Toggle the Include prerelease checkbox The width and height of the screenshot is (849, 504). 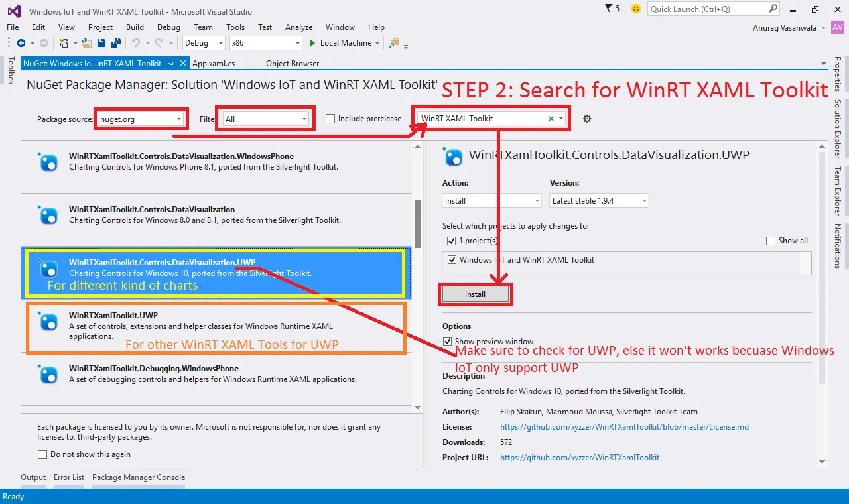pyautogui.click(x=330, y=119)
